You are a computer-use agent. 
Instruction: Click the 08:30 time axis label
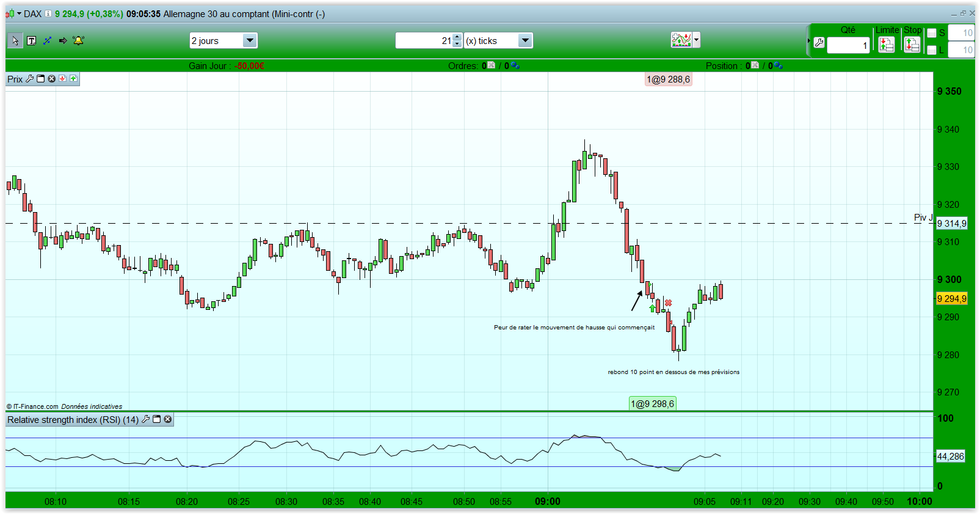(286, 502)
